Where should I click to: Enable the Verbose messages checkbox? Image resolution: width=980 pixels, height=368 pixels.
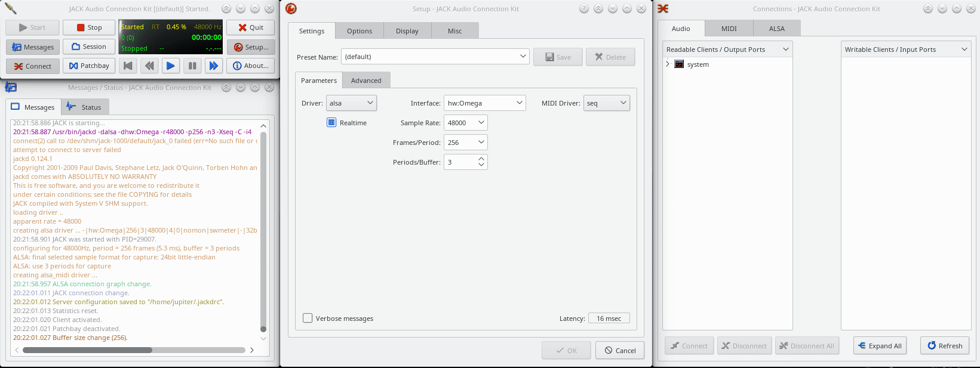(308, 318)
